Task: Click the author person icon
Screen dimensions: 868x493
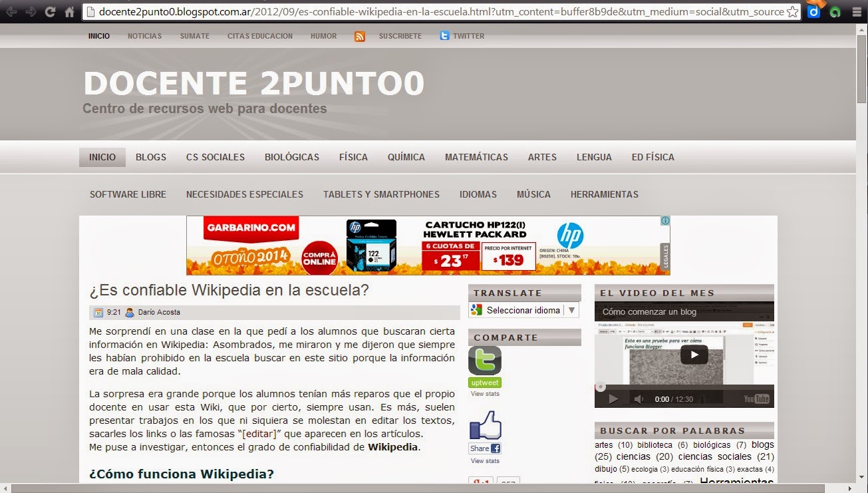Action: click(x=130, y=312)
